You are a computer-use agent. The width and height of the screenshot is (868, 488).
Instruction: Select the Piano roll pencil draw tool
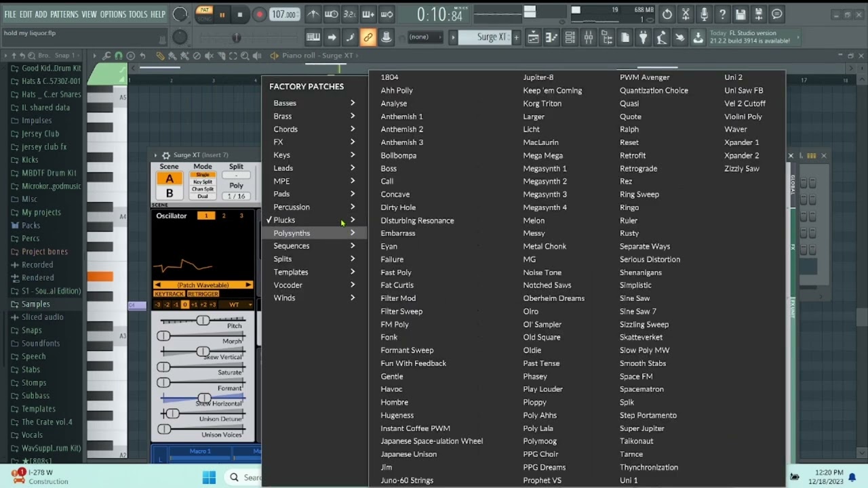[160, 56]
